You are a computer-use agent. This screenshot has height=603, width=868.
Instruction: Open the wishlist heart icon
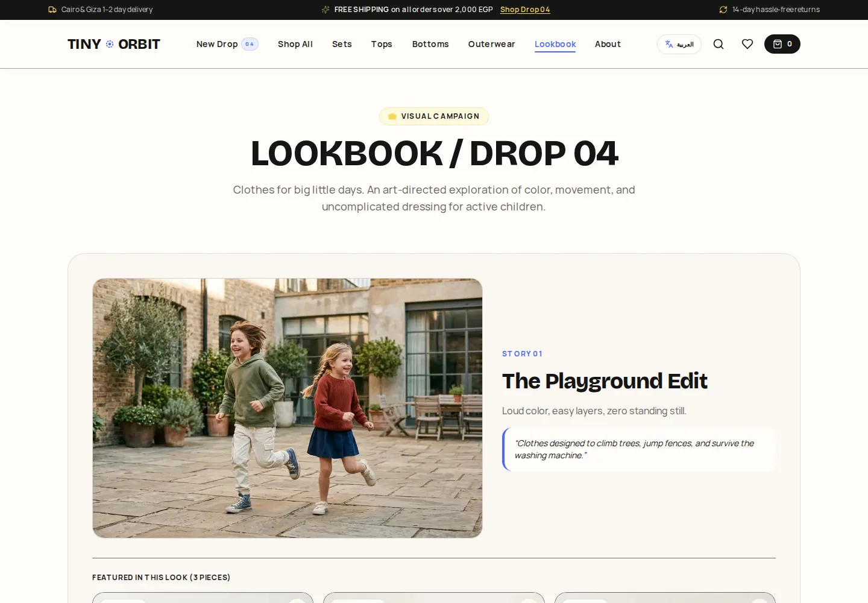[x=747, y=44]
